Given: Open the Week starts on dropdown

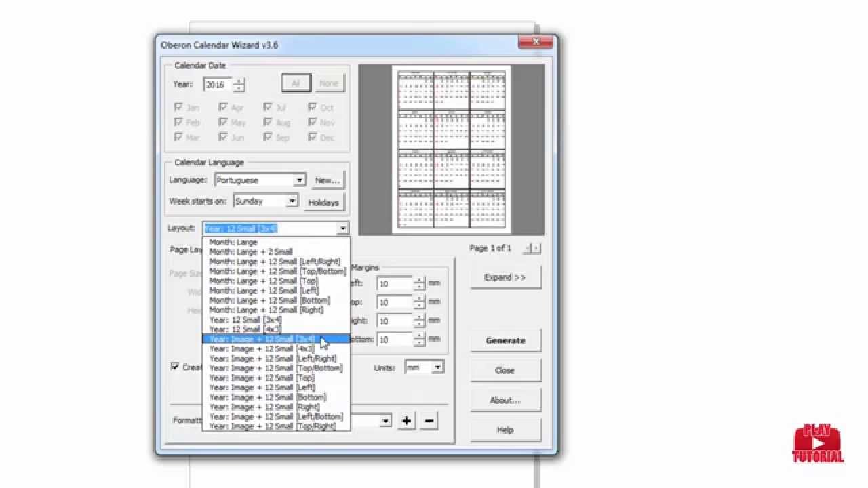Looking at the screenshot, I should (292, 201).
